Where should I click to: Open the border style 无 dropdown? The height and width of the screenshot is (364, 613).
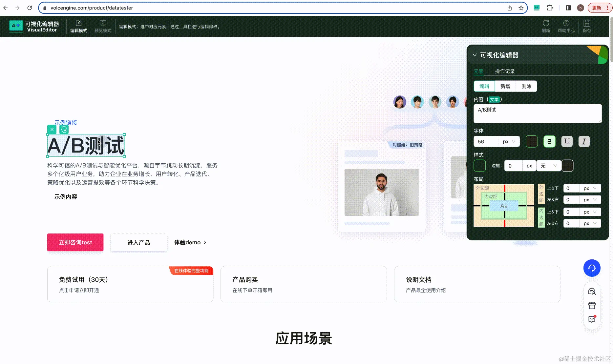548,166
